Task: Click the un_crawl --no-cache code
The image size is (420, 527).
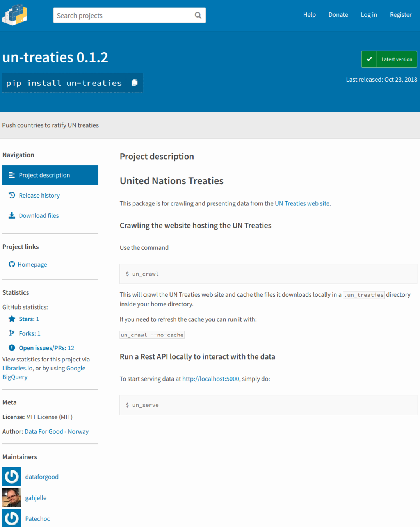Action: coord(152,335)
